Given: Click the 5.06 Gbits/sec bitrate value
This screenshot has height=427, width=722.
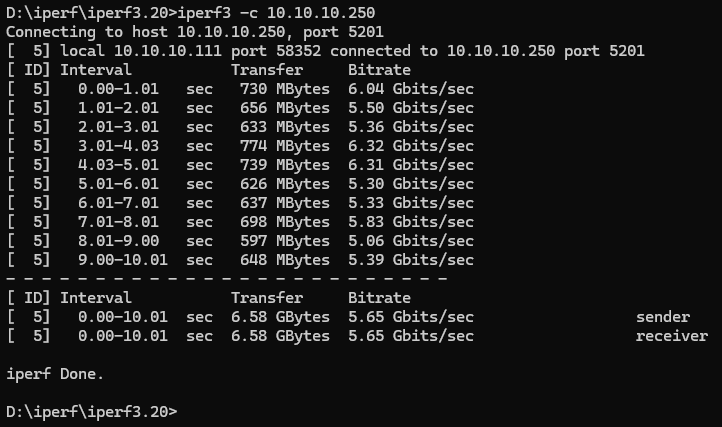Looking at the screenshot, I should 411,241.
